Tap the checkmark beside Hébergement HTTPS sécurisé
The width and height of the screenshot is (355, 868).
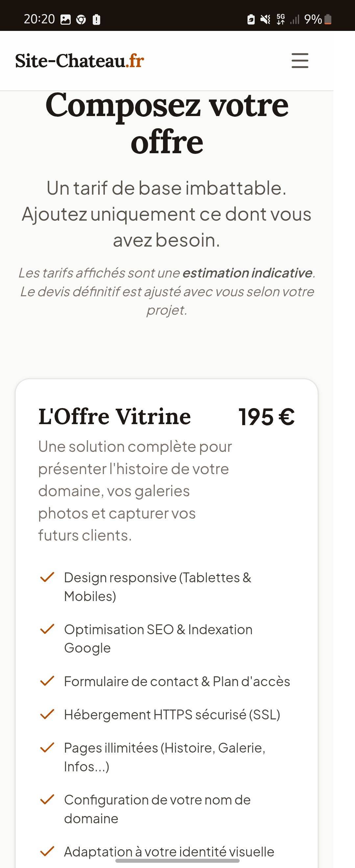point(47,714)
